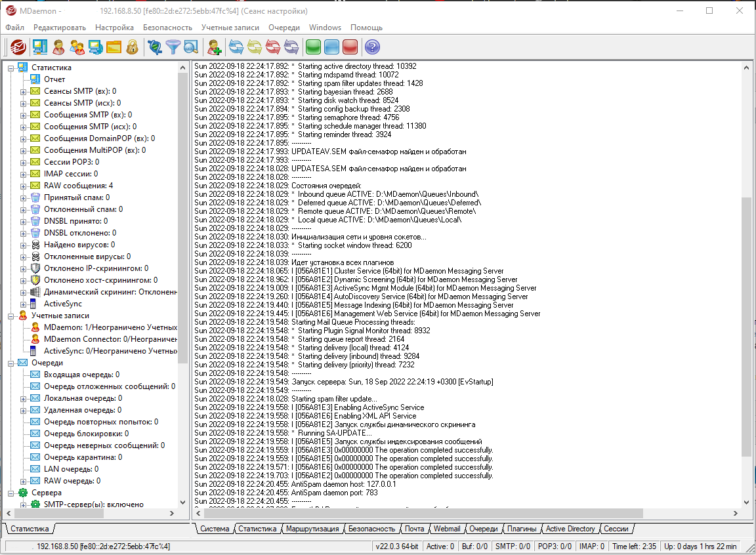The height and width of the screenshot is (555, 756).
Task: Click the red MDaemon envelope toolbar icon
Action: pos(18,47)
